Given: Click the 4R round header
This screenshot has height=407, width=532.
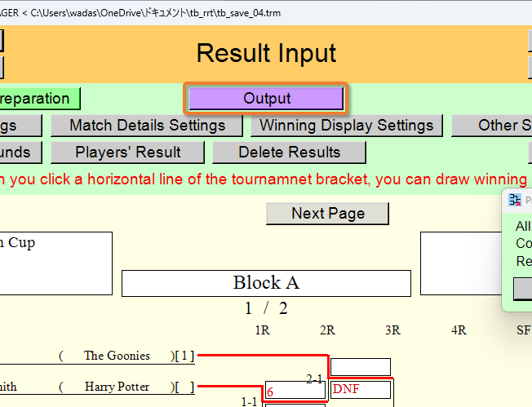Looking at the screenshot, I should click(x=459, y=330).
